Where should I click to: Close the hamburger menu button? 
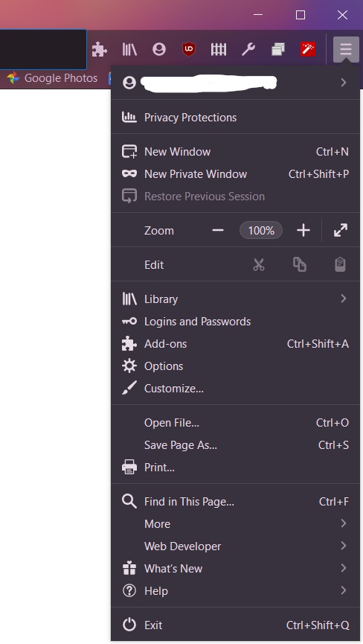(346, 50)
